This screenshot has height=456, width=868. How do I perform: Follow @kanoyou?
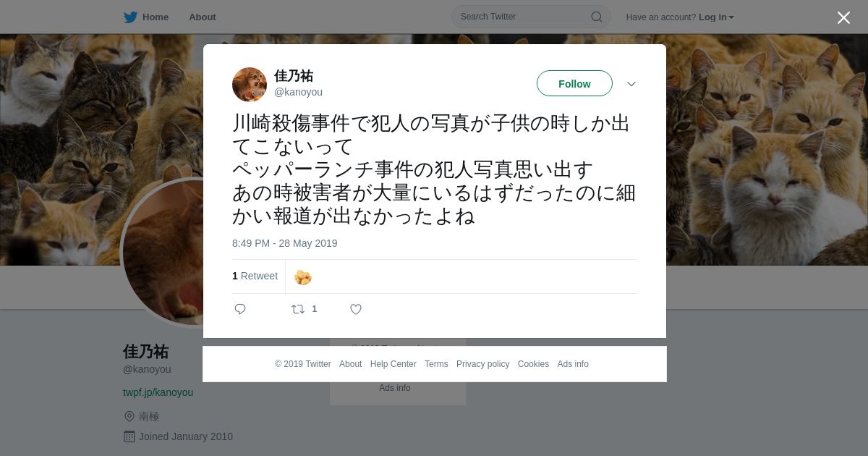pos(574,83)
